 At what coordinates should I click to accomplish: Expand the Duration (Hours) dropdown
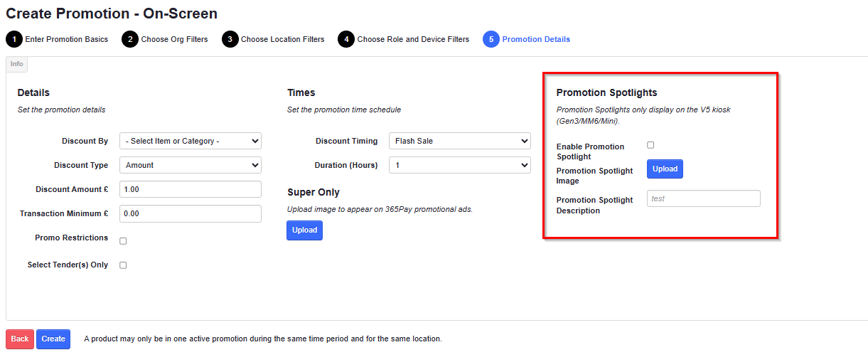point(459,165)
